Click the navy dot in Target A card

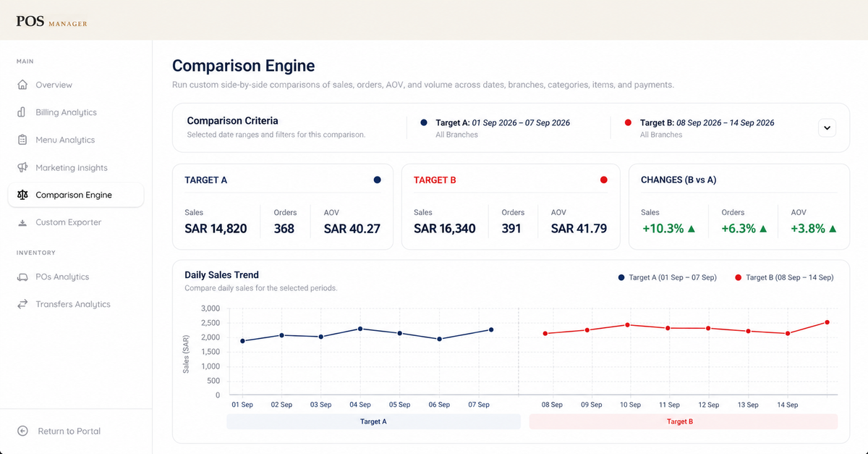click(x=377, y=180)
